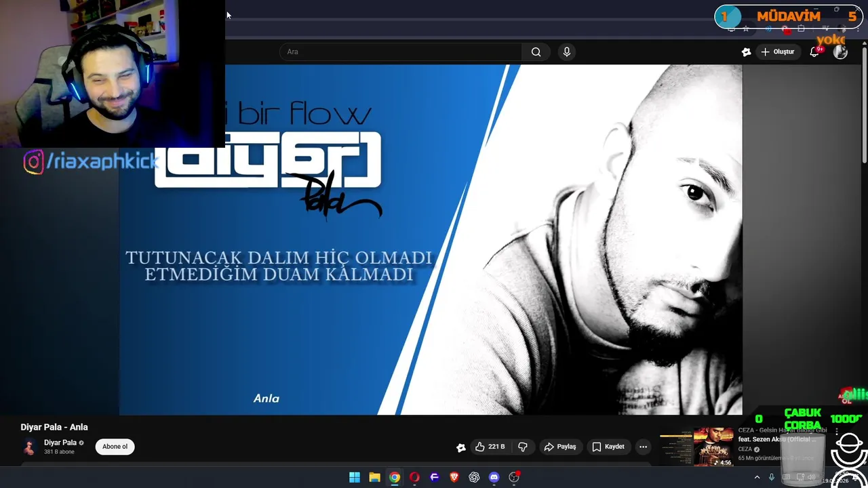This screenshot has height=488, width=868.
Task: Dislike the Diyar Pala video
Action: point(523,447)
